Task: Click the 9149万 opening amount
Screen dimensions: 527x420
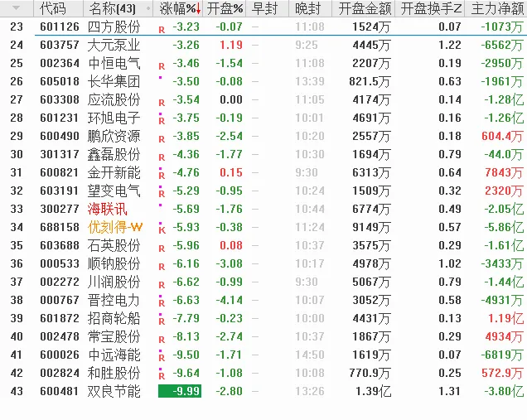Action: (371, 227)
